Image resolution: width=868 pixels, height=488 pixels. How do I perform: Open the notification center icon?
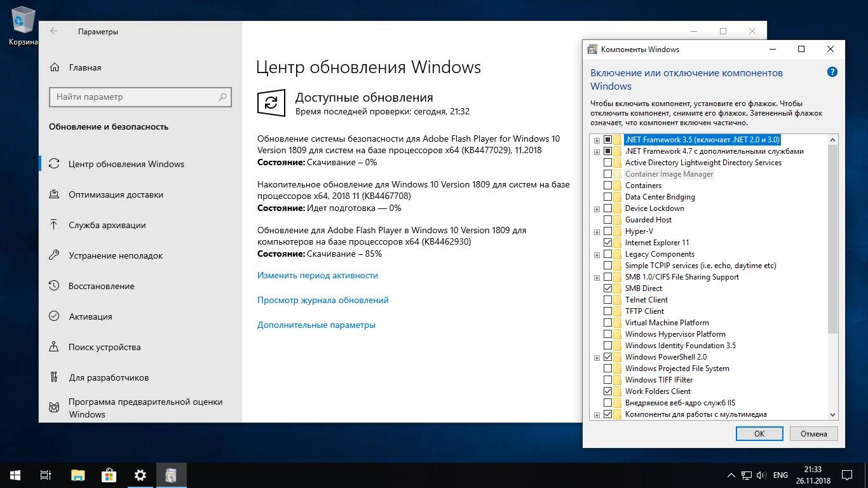(x=847, y=475)
